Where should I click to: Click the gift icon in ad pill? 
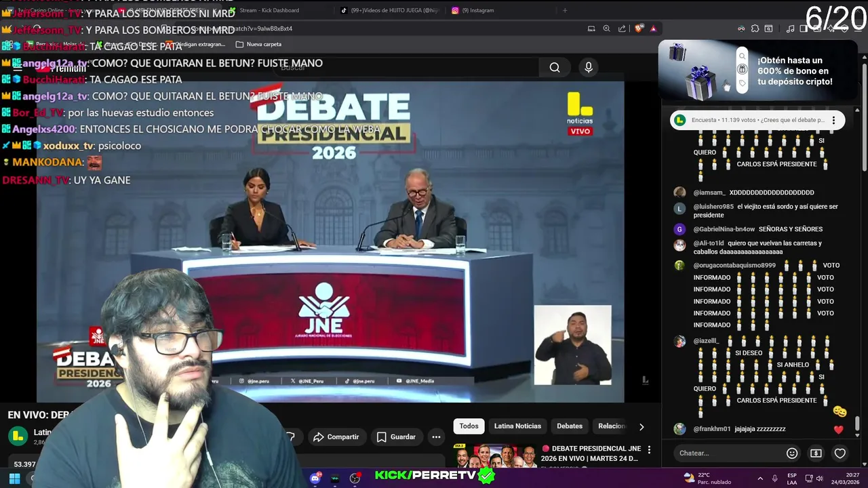[742, 69]
